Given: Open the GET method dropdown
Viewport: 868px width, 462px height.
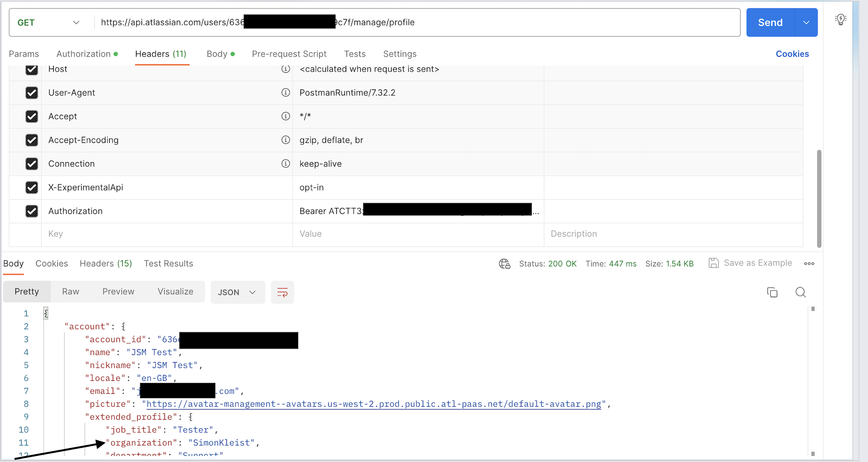Looking at the screenshot, I should point(47,22).
